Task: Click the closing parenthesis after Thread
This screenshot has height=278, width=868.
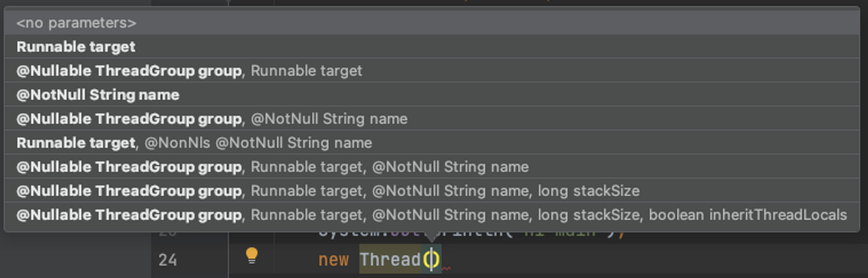Action: (x=436, y=260)
